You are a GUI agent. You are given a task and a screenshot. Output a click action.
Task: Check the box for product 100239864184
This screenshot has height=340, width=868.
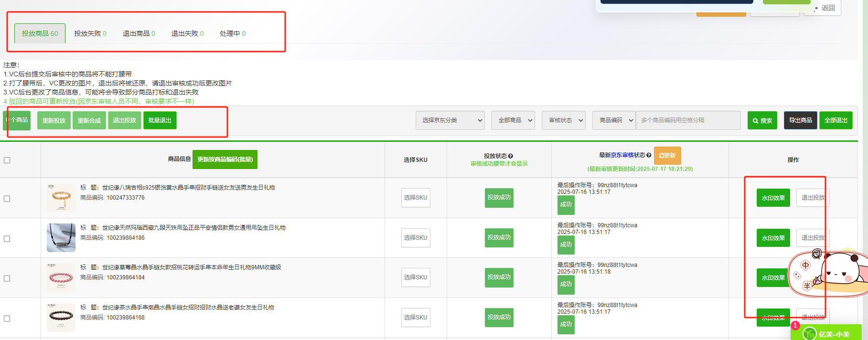[x=7, y=278]
